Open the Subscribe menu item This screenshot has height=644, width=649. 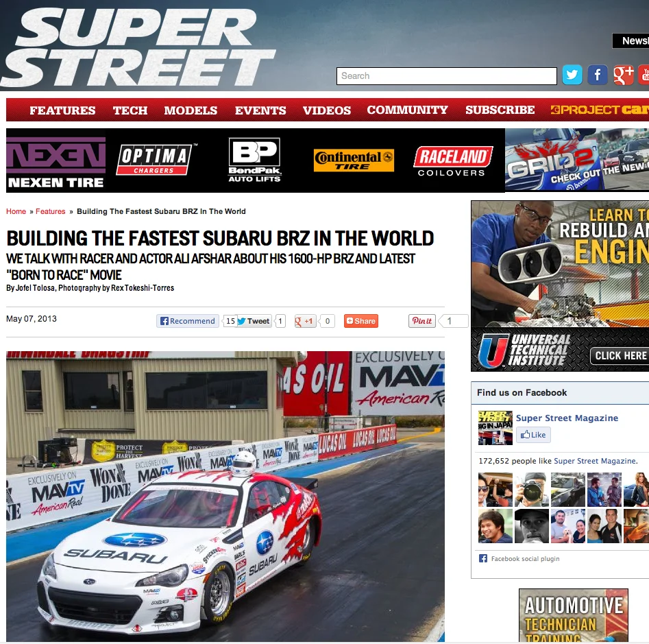point(500,110)
